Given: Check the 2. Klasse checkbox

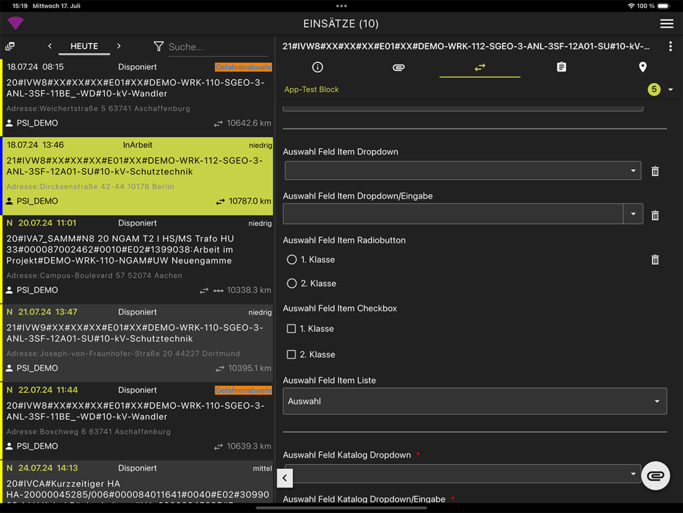Looking at the screenshot, I should pos(291,354).
